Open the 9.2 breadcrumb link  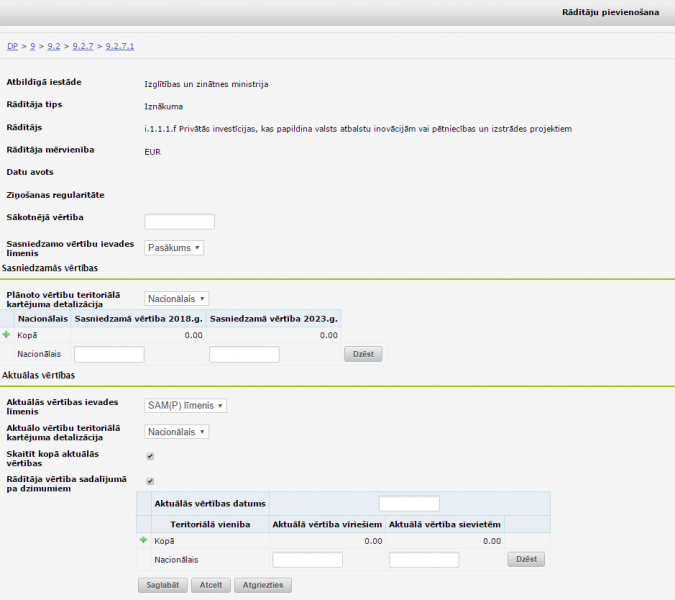coord(54,46)
